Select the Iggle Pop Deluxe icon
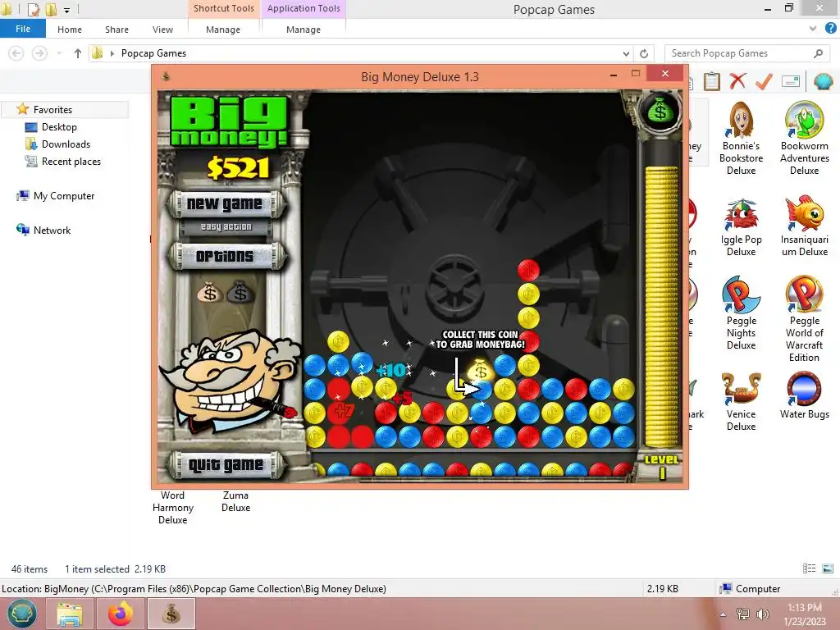Screen dimensions: 840x630 point(741,228)
